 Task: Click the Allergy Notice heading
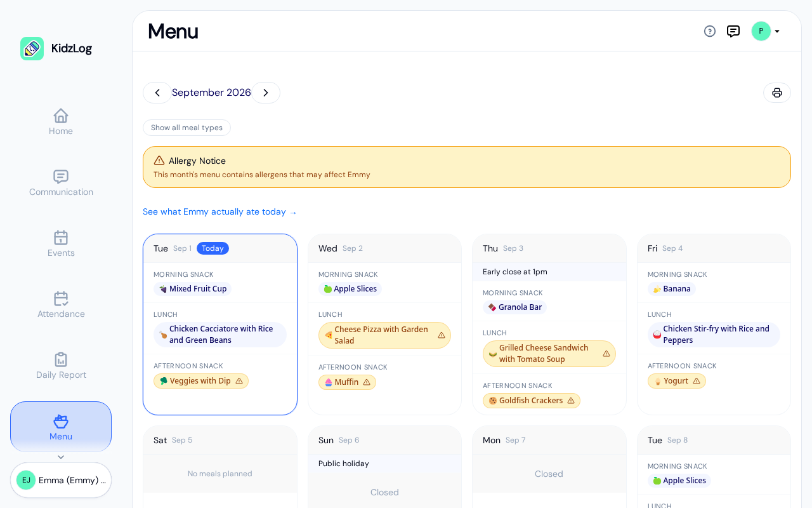[x=197, y=161]
